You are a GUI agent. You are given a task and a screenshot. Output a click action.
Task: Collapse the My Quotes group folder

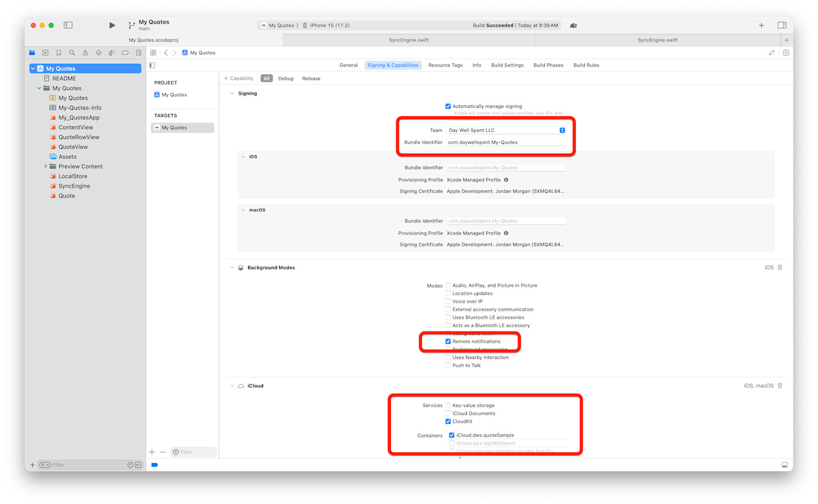coord(39,88)
